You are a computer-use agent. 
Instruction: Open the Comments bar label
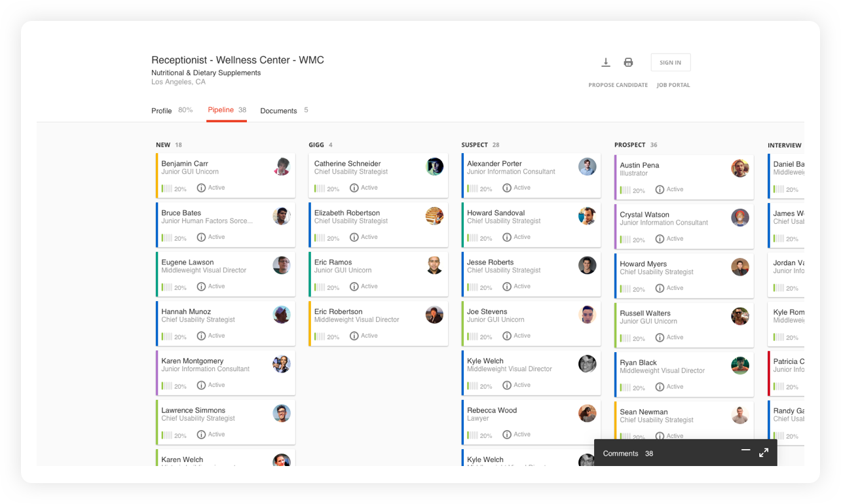[x=620, y=454]
